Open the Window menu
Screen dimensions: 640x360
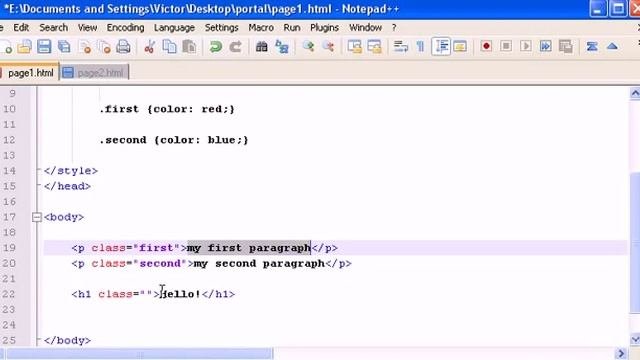pyautogui.click(x=365, y=28)
